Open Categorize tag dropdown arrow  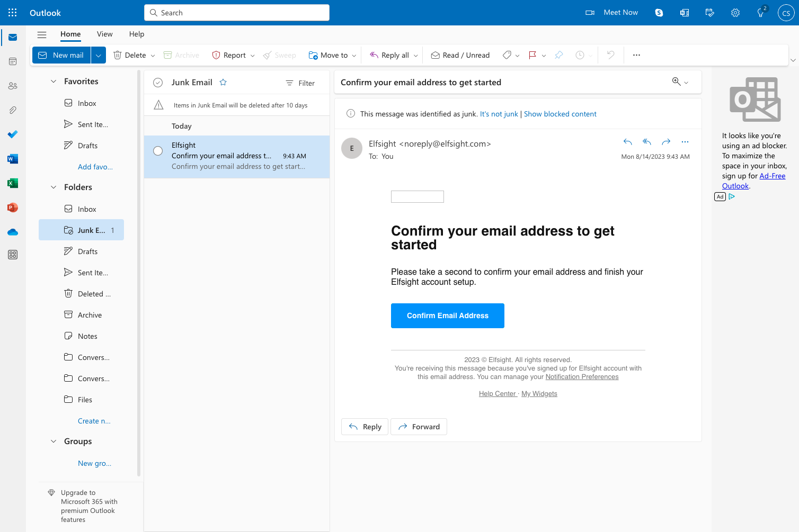click(518, 56)
